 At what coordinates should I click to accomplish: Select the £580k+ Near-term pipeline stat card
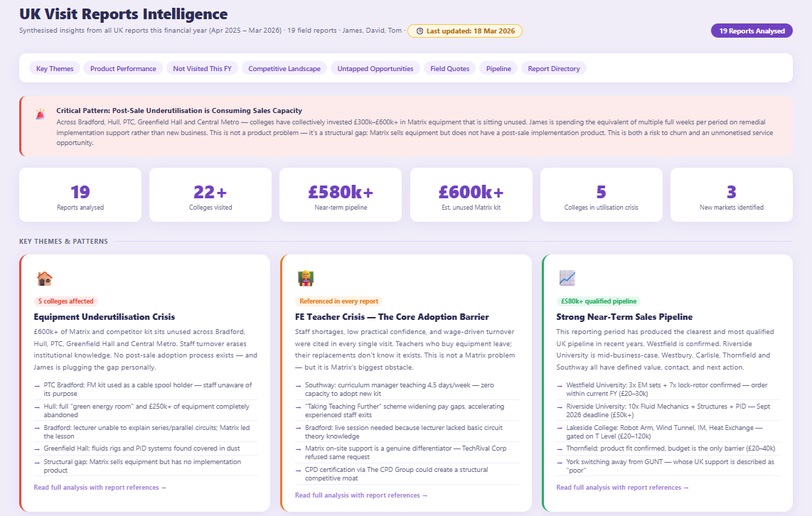coord(340,194)
